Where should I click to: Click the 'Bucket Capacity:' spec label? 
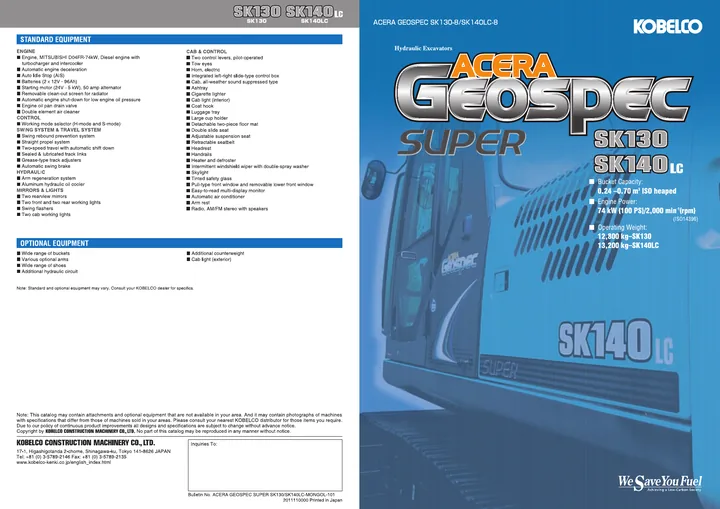click(x=620, y=182)
